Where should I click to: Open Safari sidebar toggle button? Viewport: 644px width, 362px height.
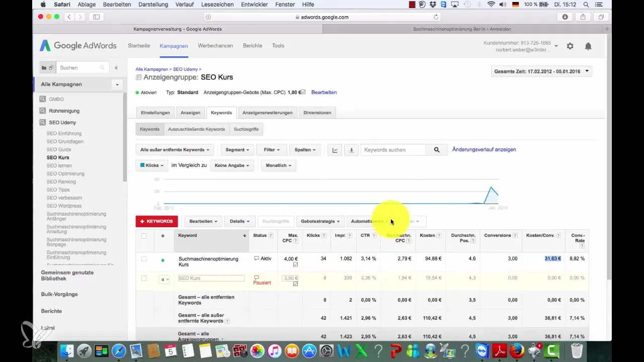click(96, 17)
